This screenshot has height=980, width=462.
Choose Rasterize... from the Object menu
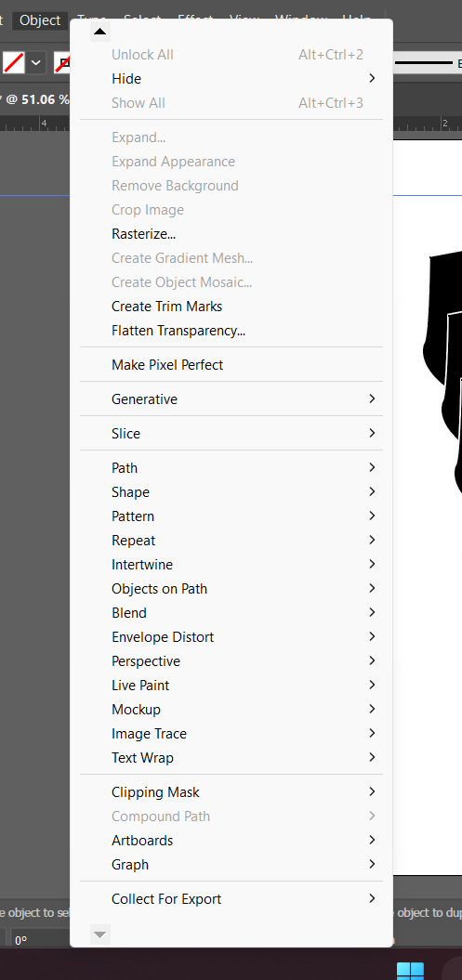click(x=231, y=234)
